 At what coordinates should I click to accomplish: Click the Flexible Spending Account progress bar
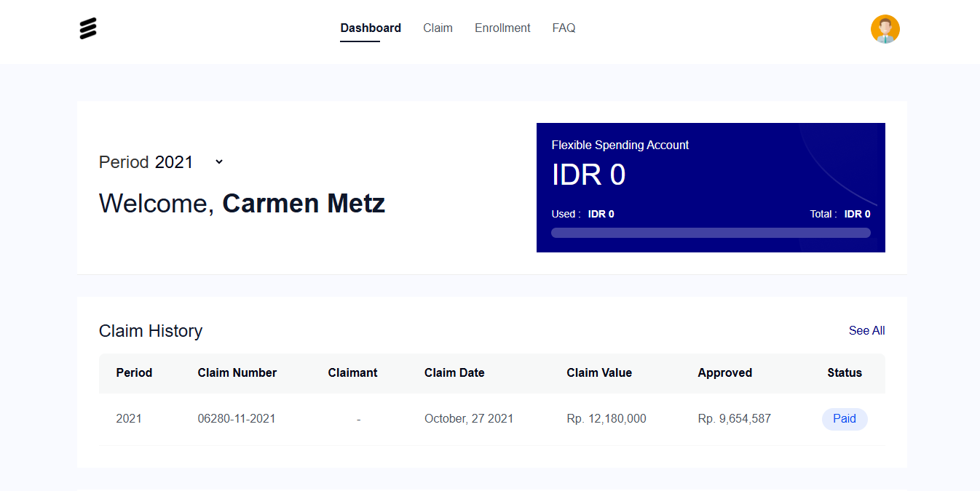[711, 233]
